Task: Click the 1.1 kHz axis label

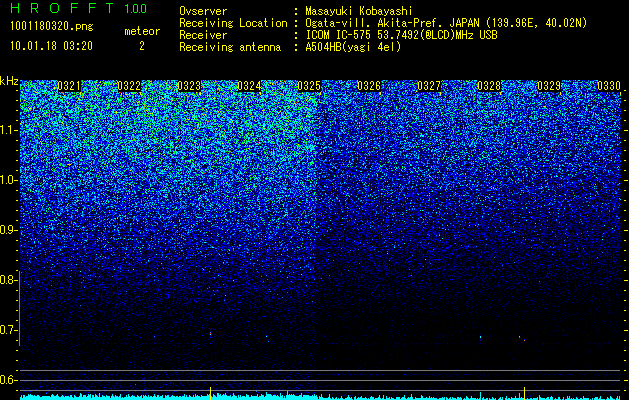Action: [x=8, y=130]
